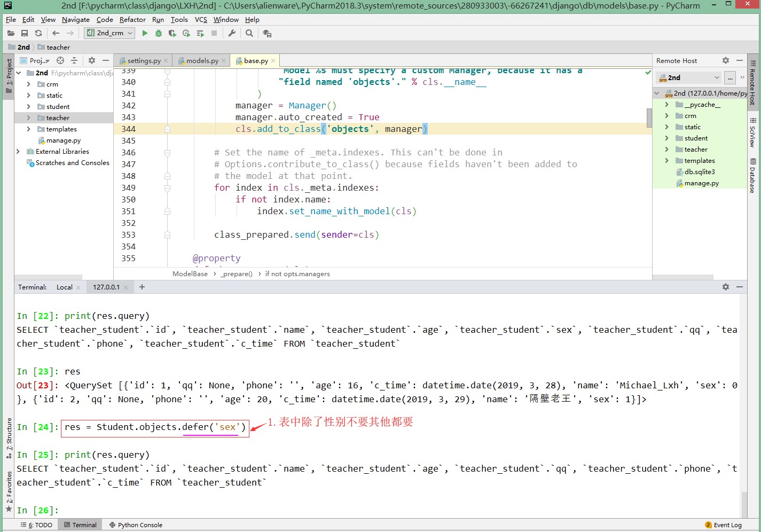Open Terminal panel gear settings
Viewport: 761px width, 532px height.
(x=726, y=287)
